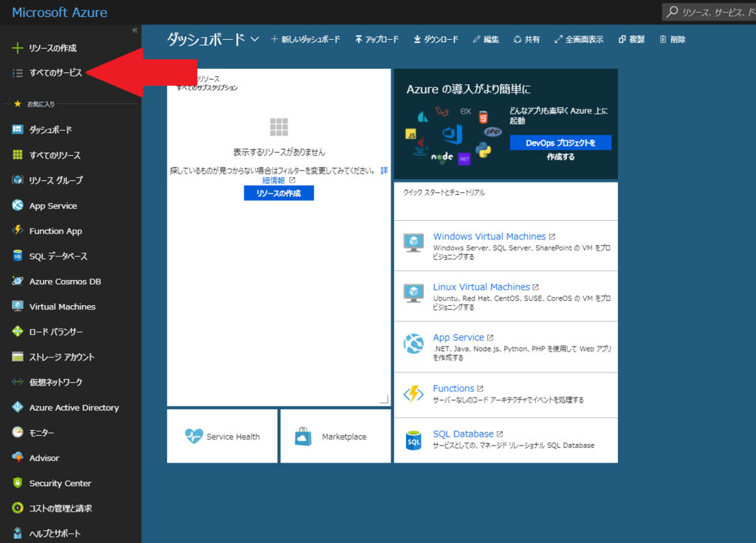Click the 詳細情報 link in resources tile
756x543 pixels.
coord(273,180)
